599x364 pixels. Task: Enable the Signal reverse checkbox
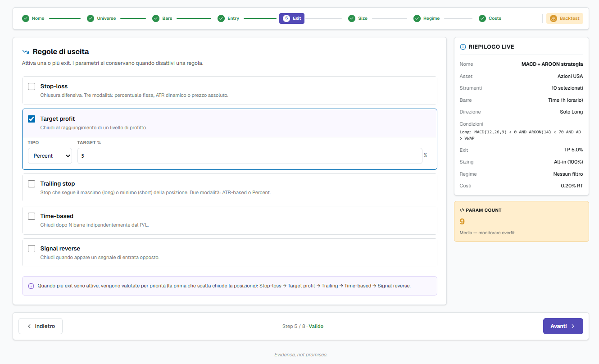(x=32, y=249)
